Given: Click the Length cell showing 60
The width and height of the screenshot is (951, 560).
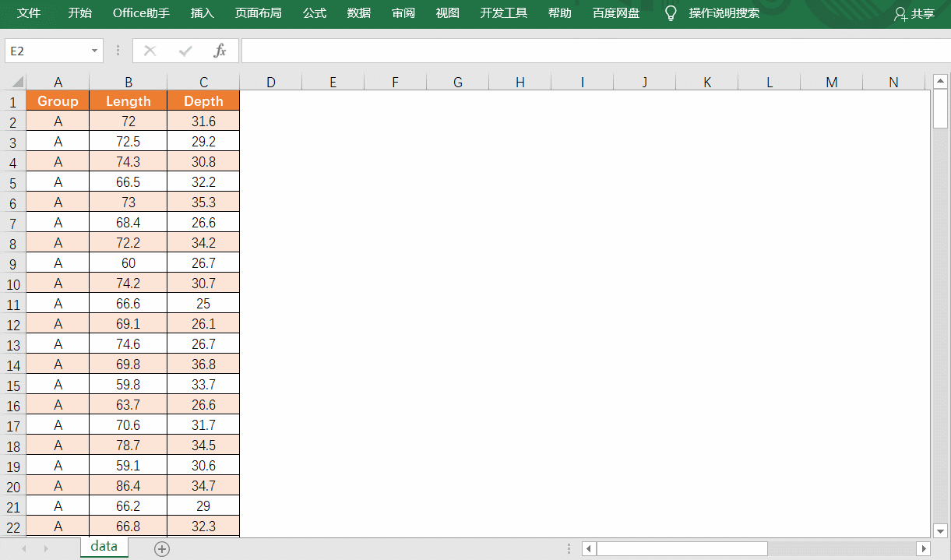Looking at the screenshot, I should 129,263.
